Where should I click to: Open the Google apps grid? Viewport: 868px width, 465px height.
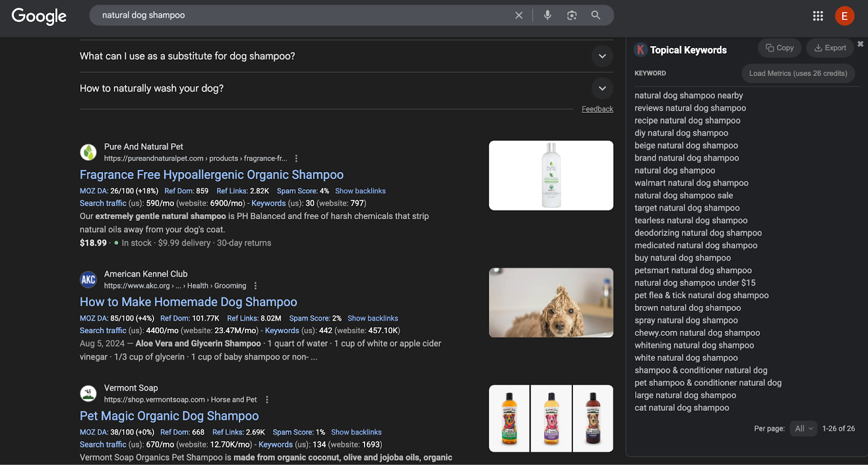(x=818, y=16)
